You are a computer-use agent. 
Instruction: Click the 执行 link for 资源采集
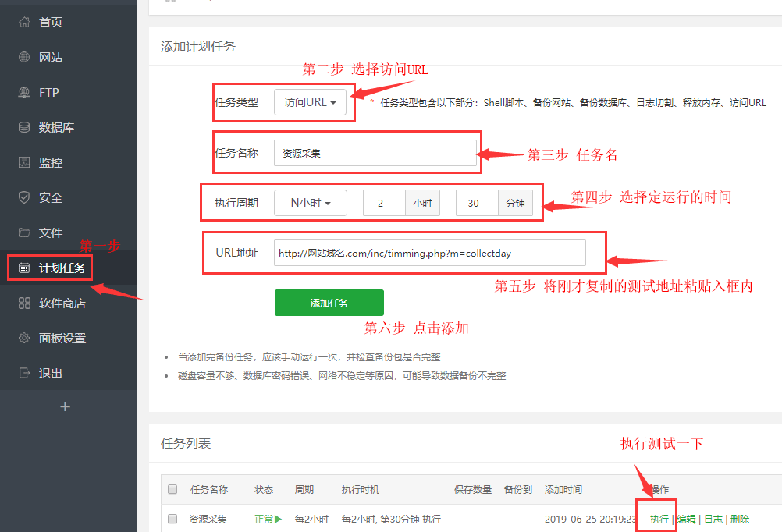click(659, 519)
